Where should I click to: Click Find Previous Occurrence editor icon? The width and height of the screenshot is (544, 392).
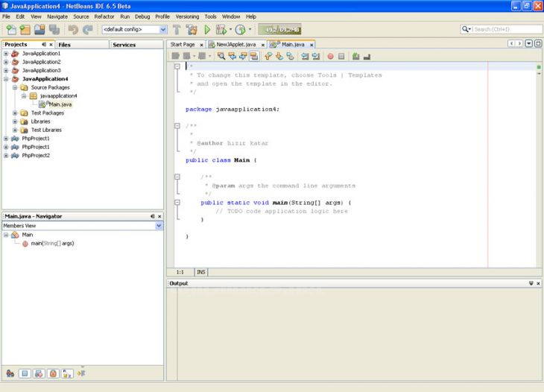pos(232,56)
